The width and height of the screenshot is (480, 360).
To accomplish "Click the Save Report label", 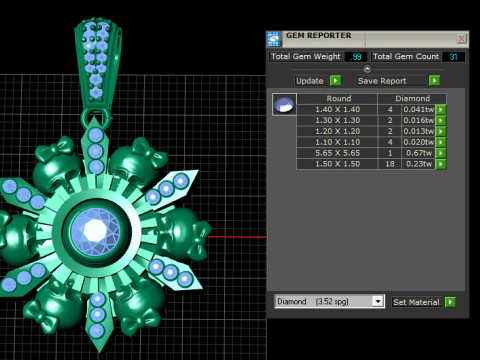I will (x=382, y=81).
